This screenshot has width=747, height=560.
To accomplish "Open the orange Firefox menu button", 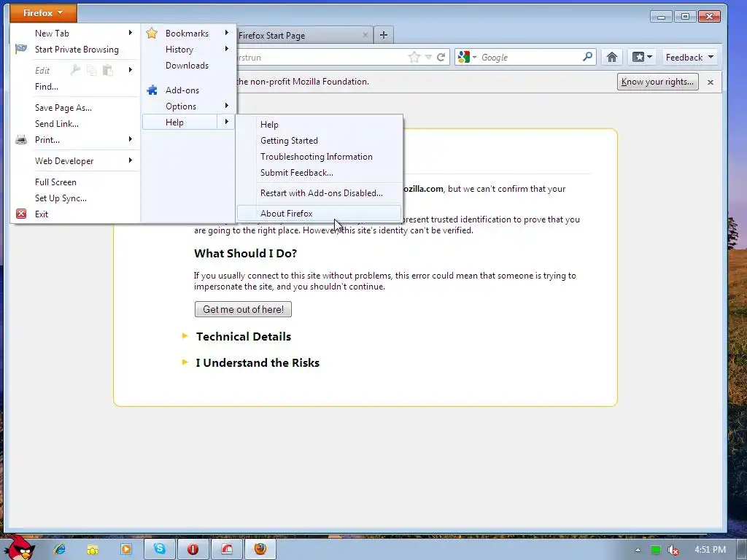I will tap(43, 13).
